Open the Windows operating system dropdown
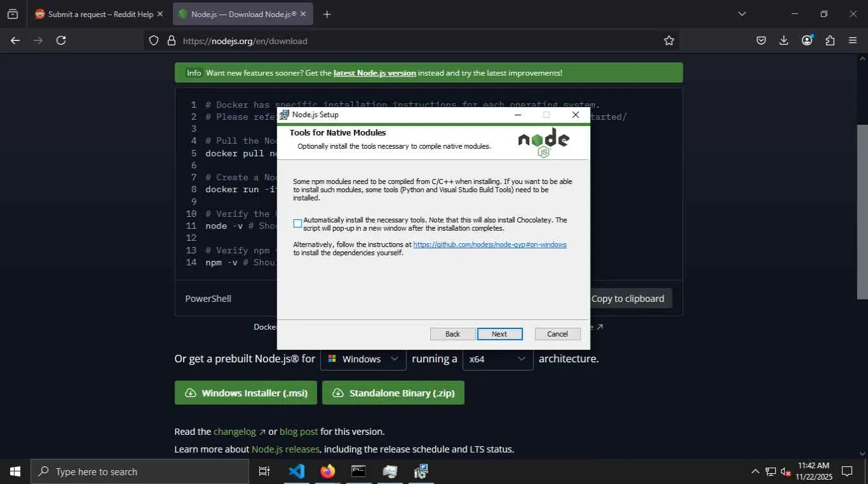 point(363,359)
